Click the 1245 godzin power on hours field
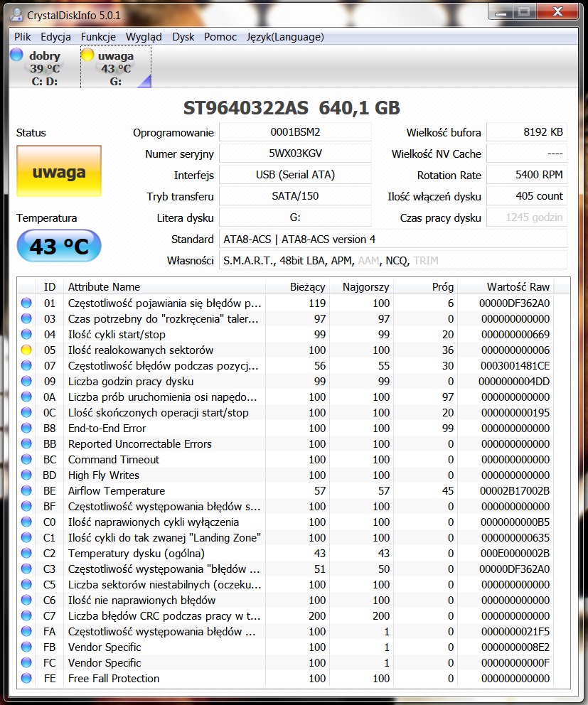This screenshot has height=705, width=588. (527, 217)
